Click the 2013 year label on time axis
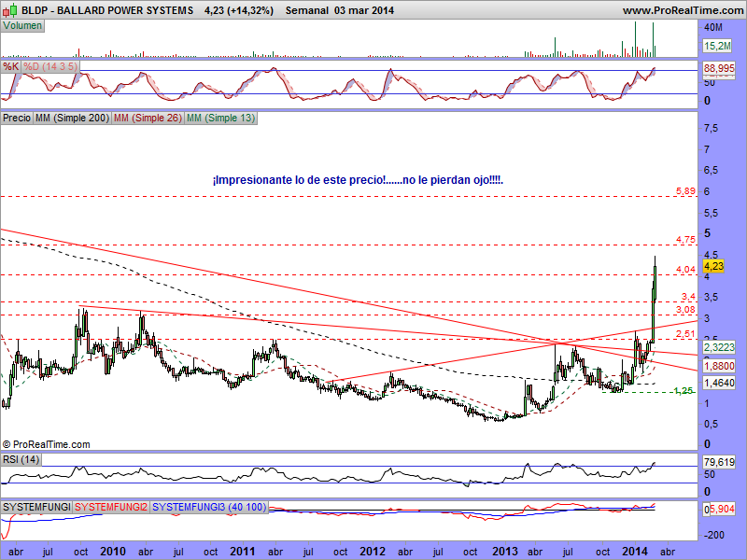The image size is (747, 560). (x=505, y=552)
